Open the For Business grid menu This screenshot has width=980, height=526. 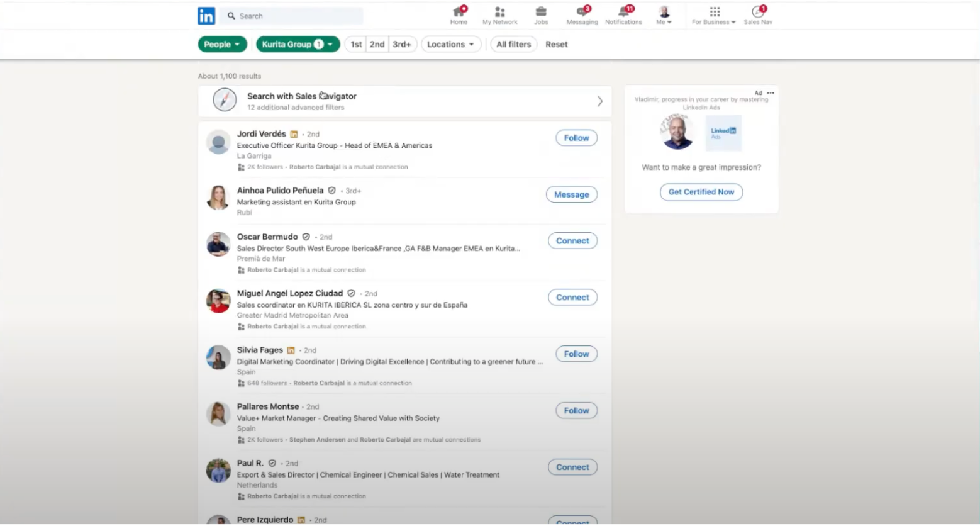coord(714,15)
